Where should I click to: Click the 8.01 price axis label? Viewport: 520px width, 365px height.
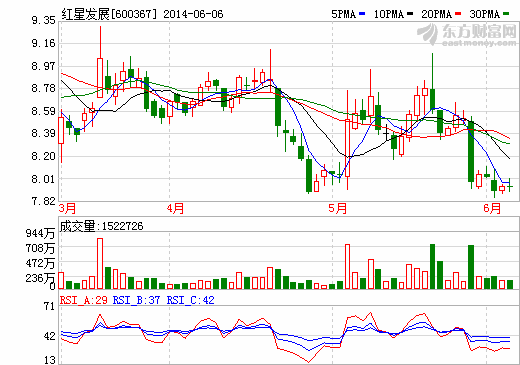tap(43, 179)
